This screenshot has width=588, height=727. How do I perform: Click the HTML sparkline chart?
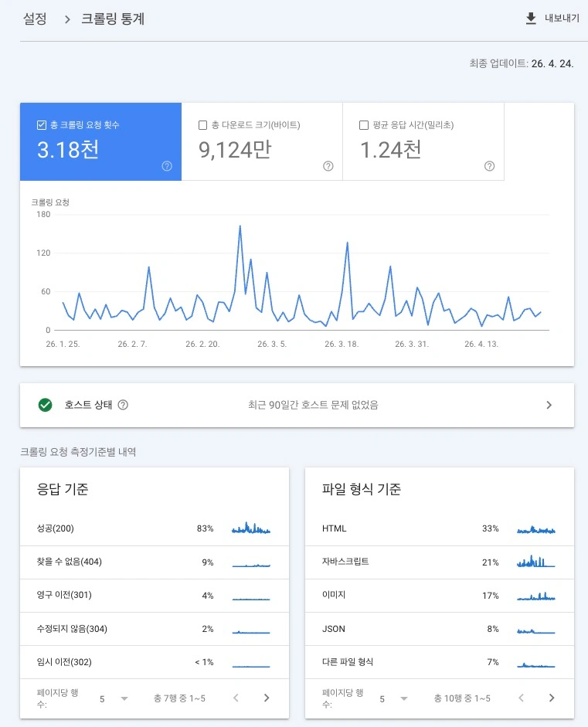[x=536, y=529]
